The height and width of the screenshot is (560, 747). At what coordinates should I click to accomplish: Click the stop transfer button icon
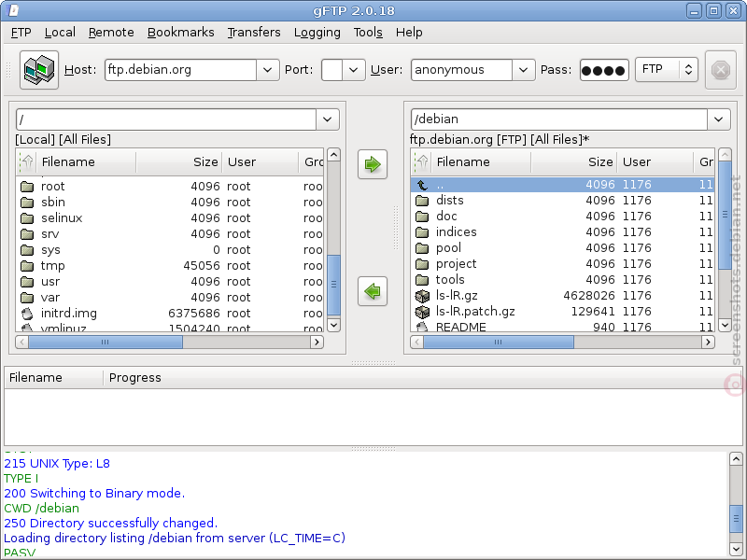point(720,70)
